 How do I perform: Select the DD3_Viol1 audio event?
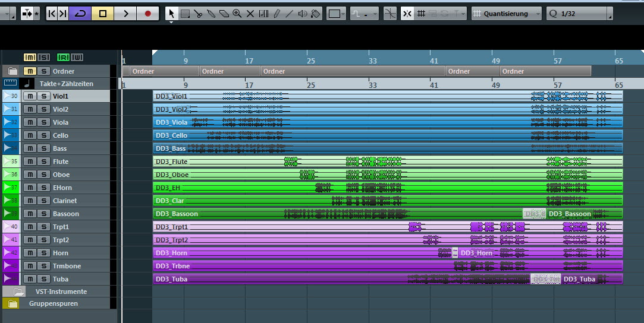(388, 96)
